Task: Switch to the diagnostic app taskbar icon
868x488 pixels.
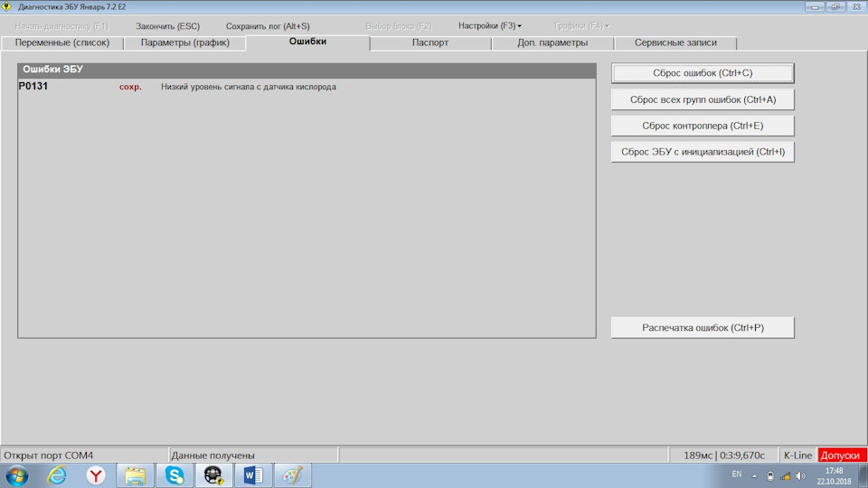Action: tap(213, 475)
